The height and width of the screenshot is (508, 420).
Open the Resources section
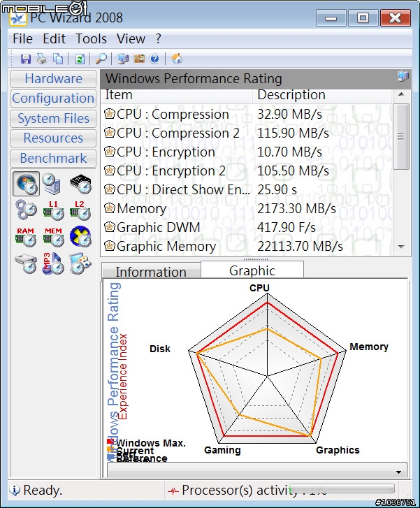(x=54, y=138)
